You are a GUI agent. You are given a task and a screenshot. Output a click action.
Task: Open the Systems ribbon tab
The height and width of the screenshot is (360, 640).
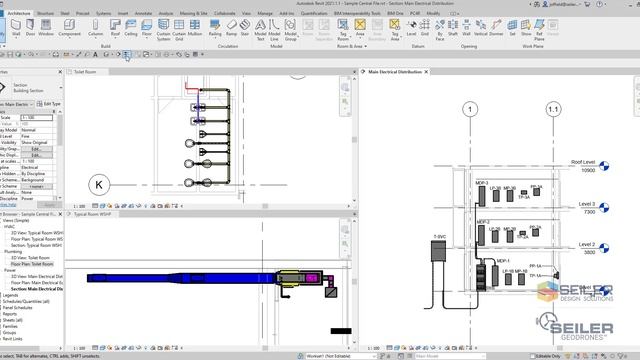point(103,13)
